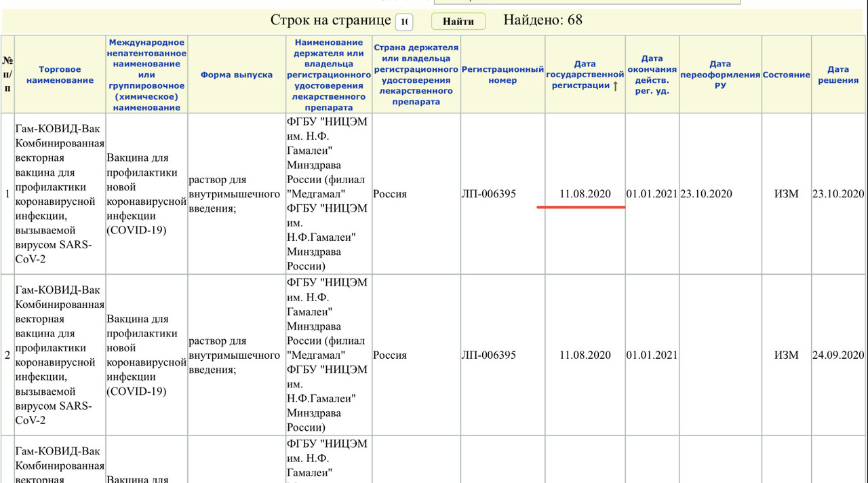The width and height of the screenshot is (868, 483).
Task: Click the Найдено: 68 results count
Action: 542,20
